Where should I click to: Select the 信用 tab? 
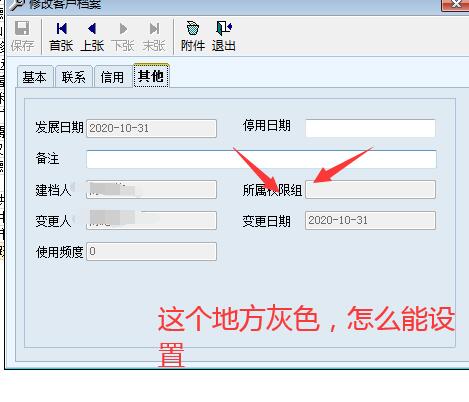(x=113, y=77)
